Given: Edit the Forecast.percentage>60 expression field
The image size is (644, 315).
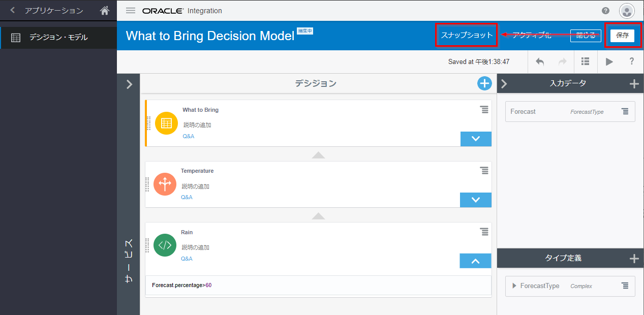Looking at the screenshot, I should (318, 285).
